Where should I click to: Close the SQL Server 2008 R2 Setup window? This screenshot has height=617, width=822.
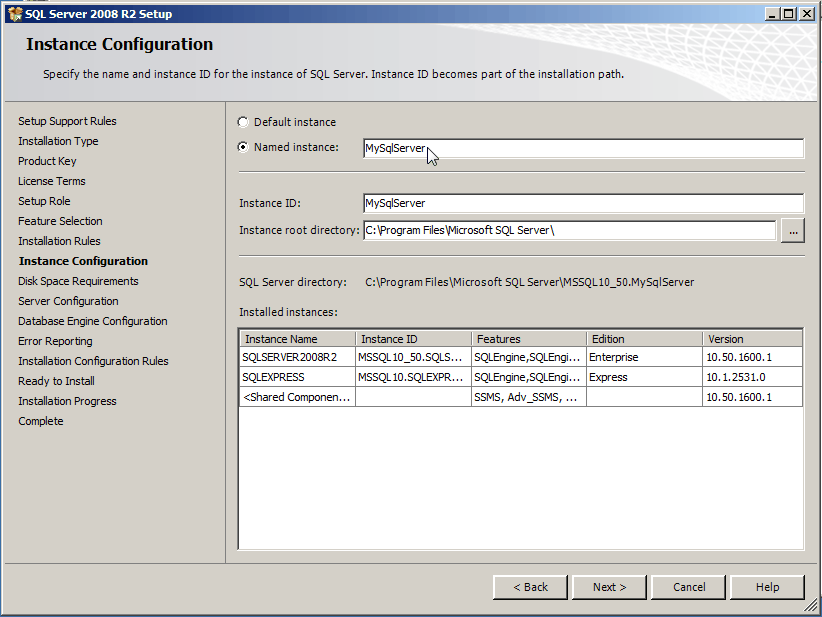coord(806,13)
